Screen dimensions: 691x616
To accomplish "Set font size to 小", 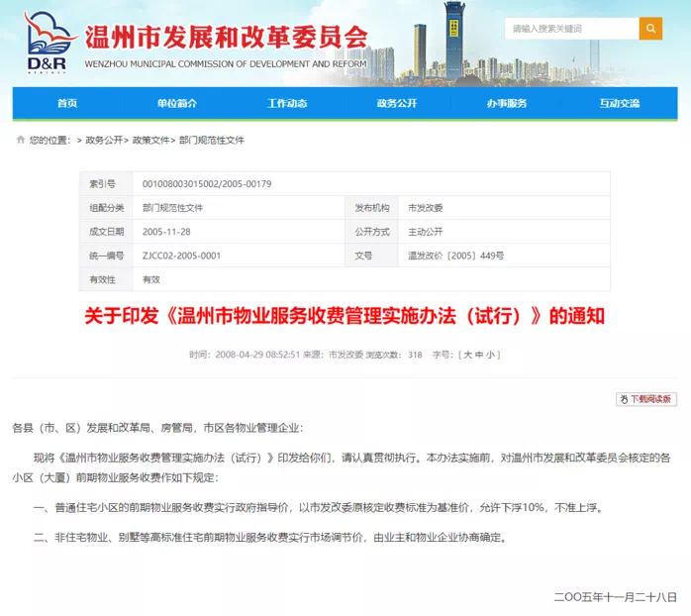I will (490, 355).
